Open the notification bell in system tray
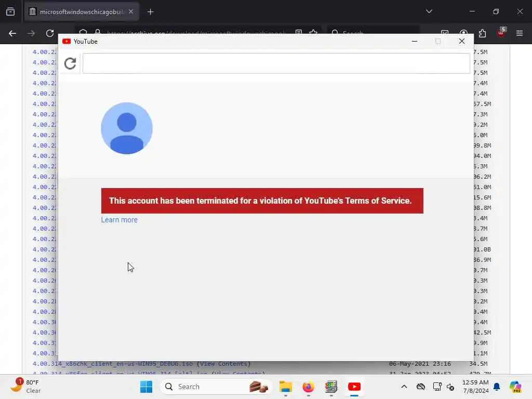 (x=497, y=387)
